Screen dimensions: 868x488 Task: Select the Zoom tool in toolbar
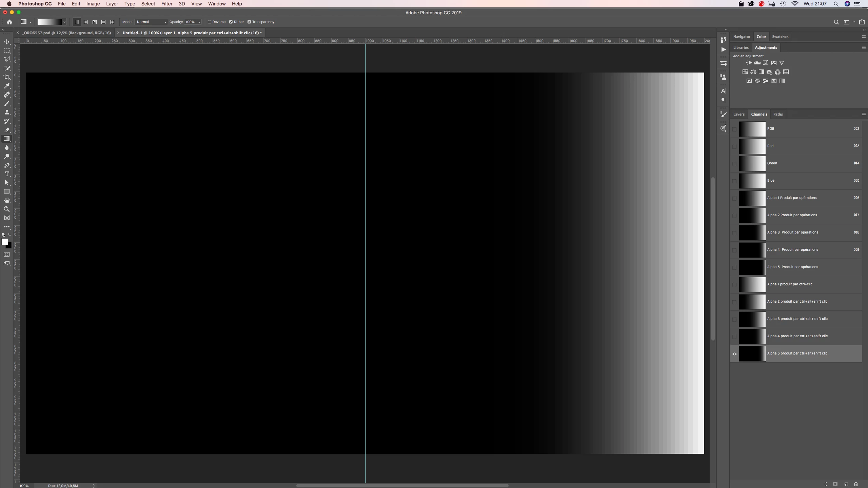coord(7,209)
